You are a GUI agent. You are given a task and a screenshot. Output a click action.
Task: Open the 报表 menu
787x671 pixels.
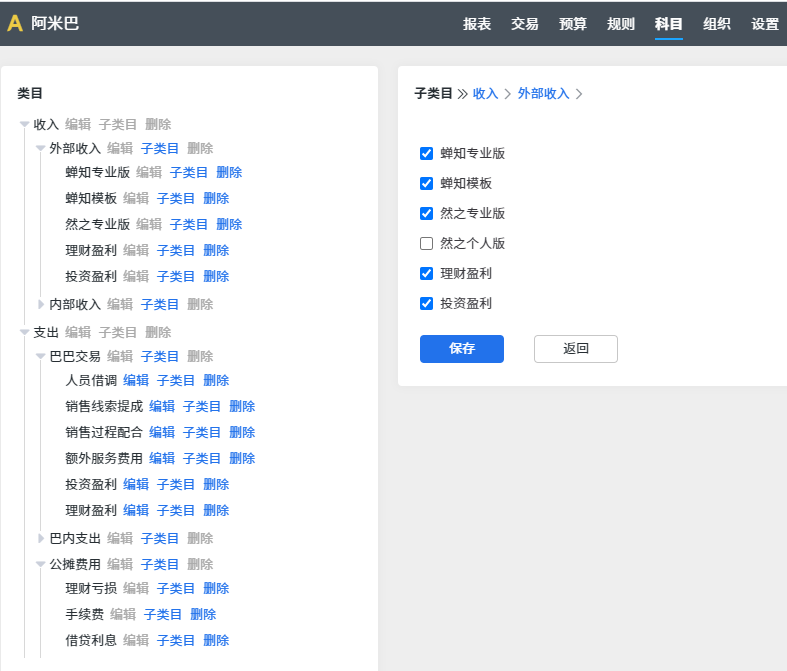coord(476,24)
